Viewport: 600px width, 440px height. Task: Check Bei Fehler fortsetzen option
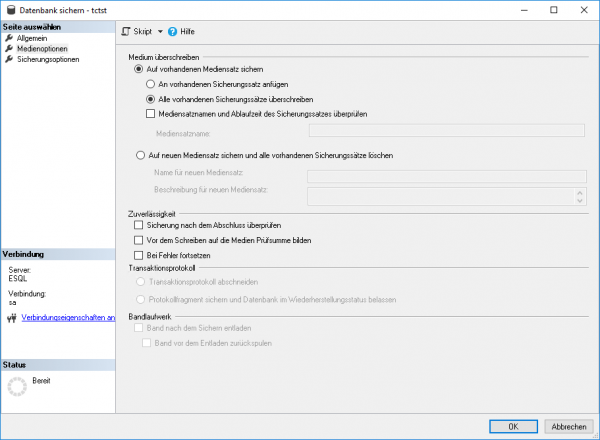click(x=139, y=255)
